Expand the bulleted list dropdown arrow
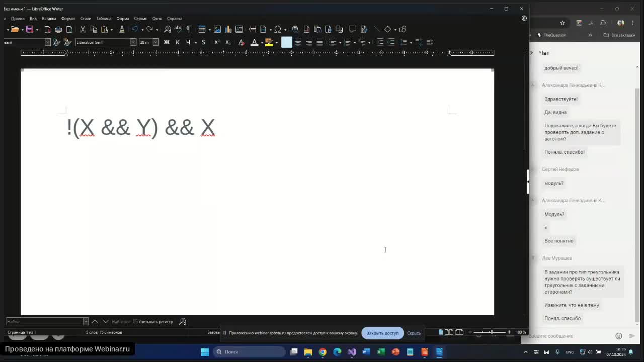The image size is (644, 362). pyautogui.click(x=340, y=43)
